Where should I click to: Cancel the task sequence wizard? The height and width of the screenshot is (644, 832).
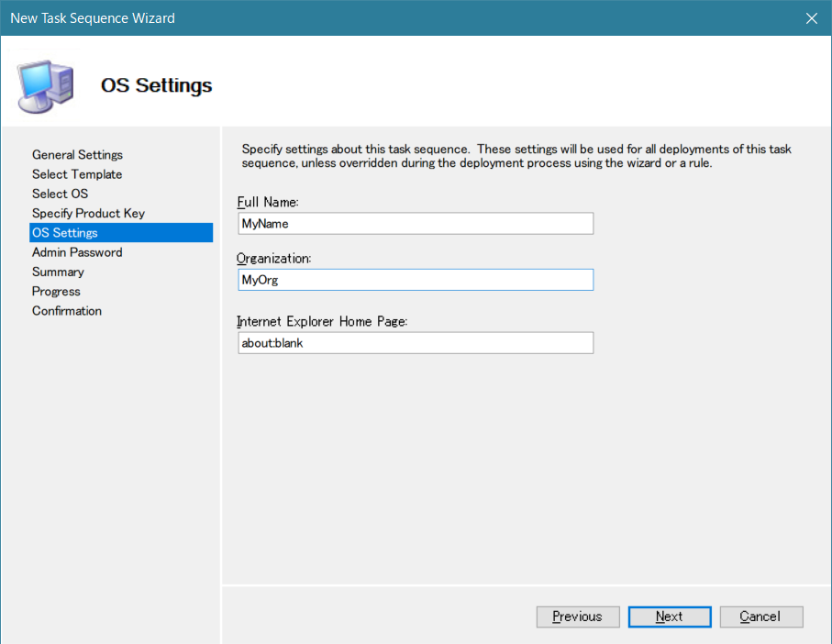click(x=760, y=616)
